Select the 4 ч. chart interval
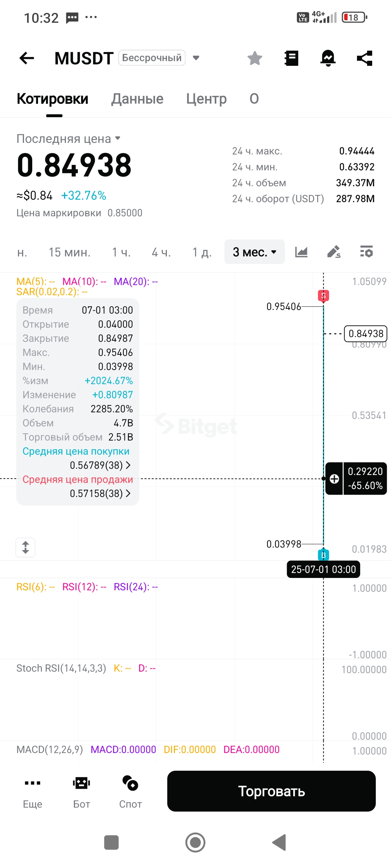The width and height of the screenshot is (391, 868). [161, 252]
